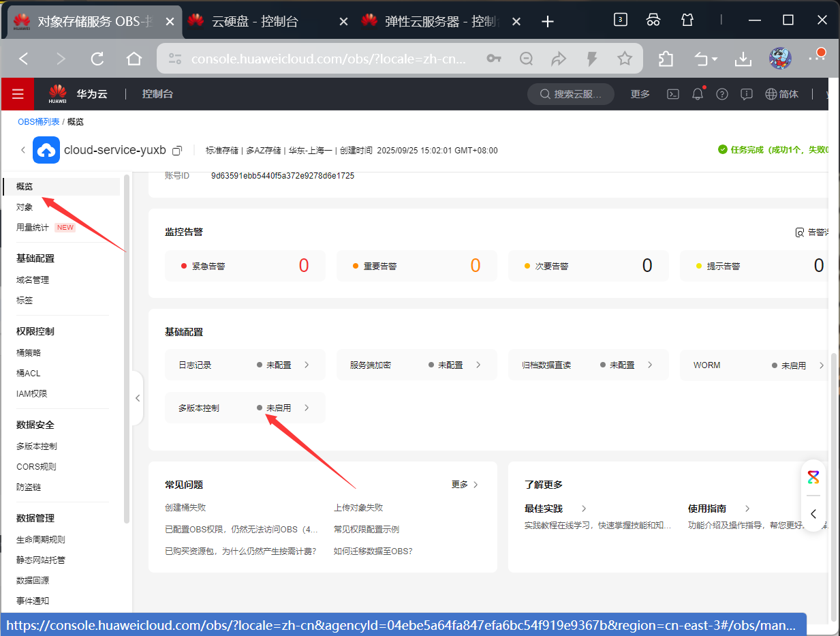
Task: Expand the floating panel arrow at right
Action: point(813,514)
